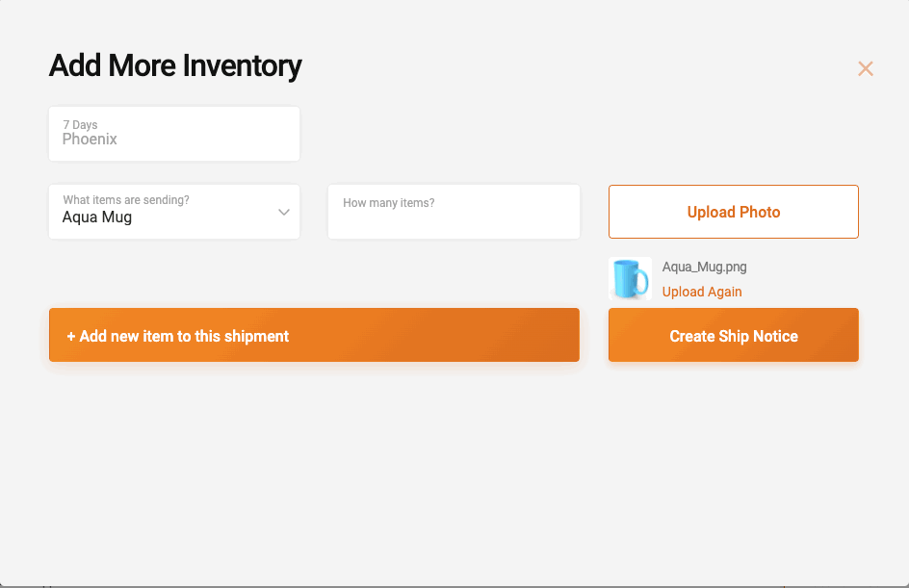This screenshot has height=588, width=909.
Task: Click the "What items are sending?" label
Action: click(x=126, y=200)
